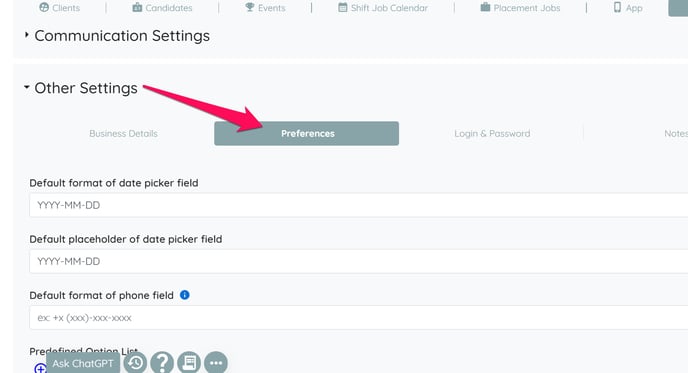Switch to the Business Details tab
This screenshot has width=688, height=373.
[x=123, y=133]
